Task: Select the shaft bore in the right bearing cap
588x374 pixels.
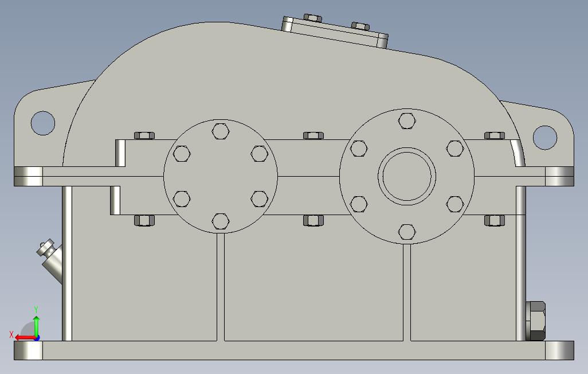Action: tap(407, 176)
